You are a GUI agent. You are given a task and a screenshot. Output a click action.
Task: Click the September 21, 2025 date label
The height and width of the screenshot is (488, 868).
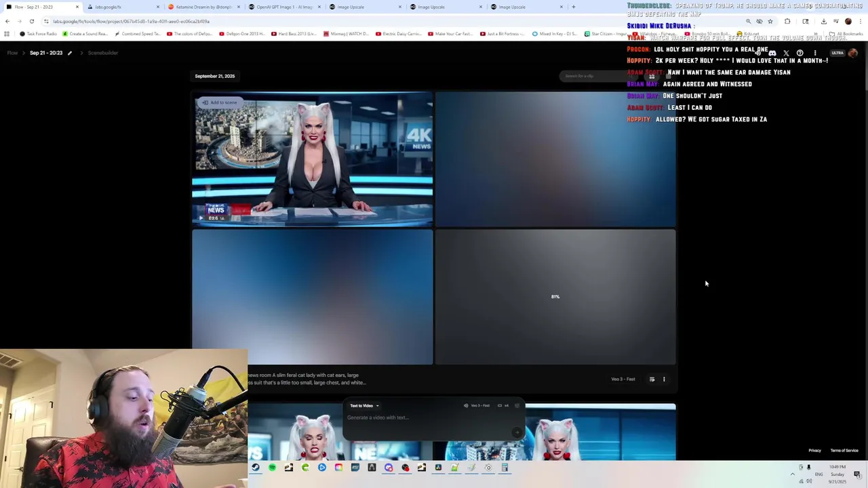[x=215, y=76]
